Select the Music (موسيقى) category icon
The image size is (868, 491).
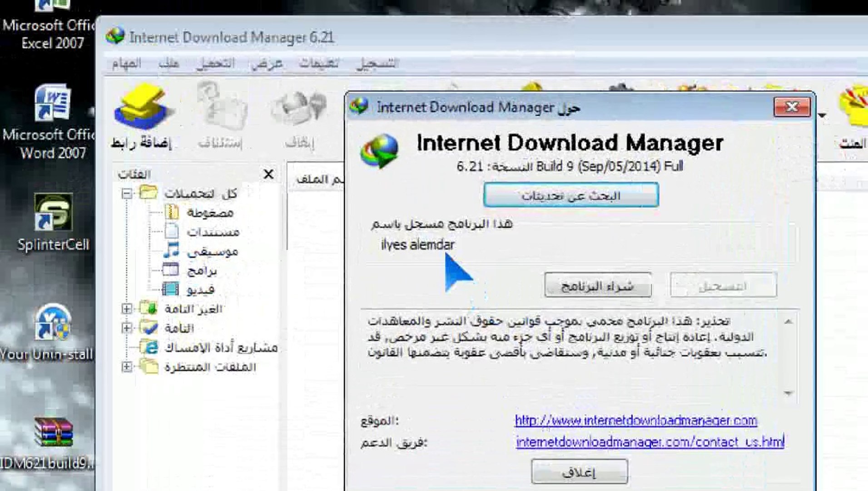coord(172,251)
